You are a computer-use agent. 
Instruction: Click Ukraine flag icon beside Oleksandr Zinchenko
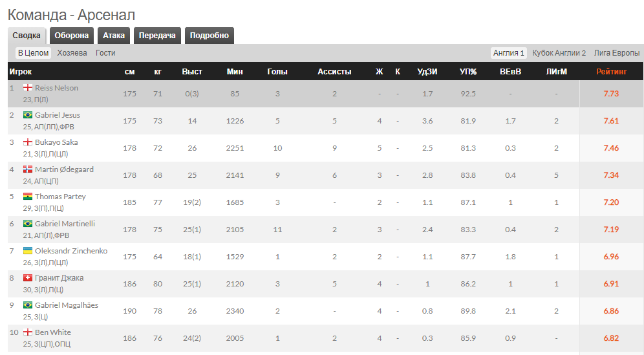(x=28, y=251)
